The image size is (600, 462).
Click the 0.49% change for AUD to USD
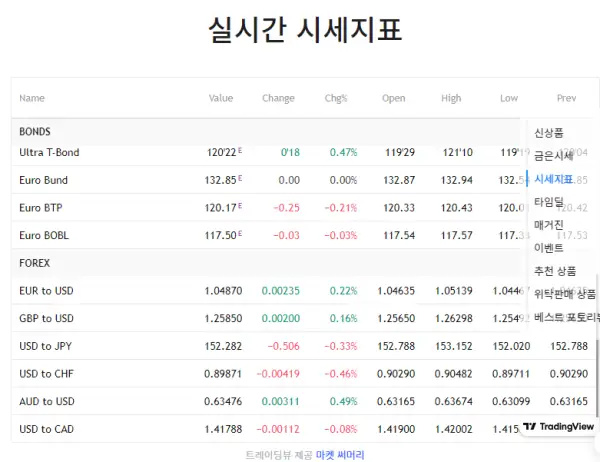(344, 402)
